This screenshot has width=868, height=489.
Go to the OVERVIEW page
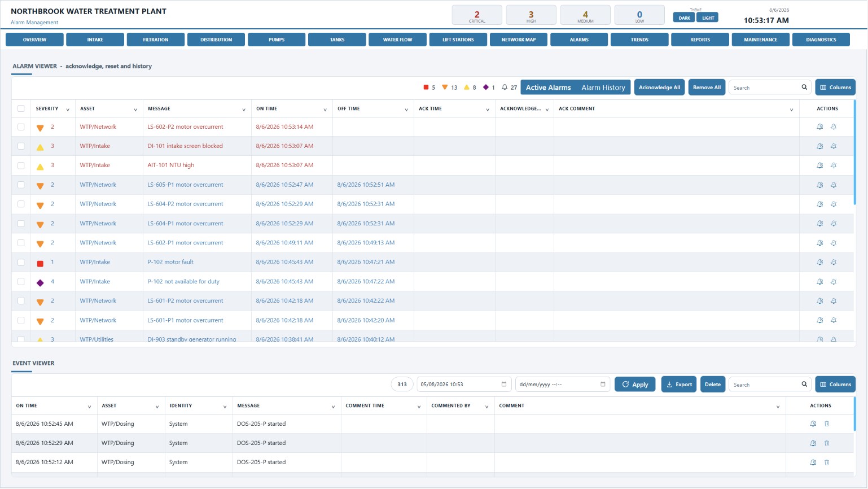click(x=34, y=40)
